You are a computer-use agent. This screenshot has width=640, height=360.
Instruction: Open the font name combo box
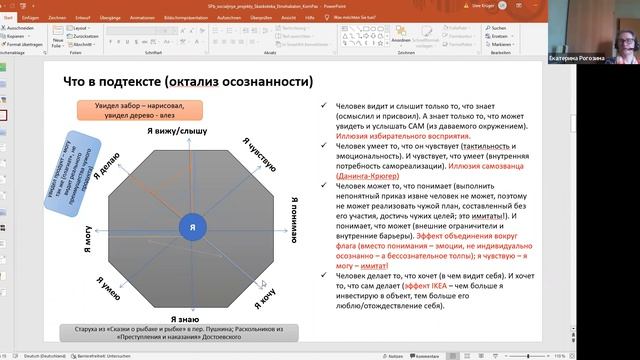tap(131, 31)
